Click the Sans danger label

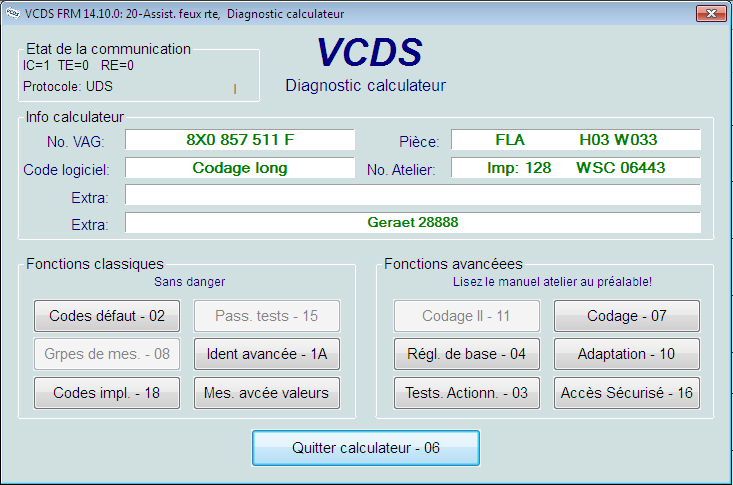(x=189, y=282)
